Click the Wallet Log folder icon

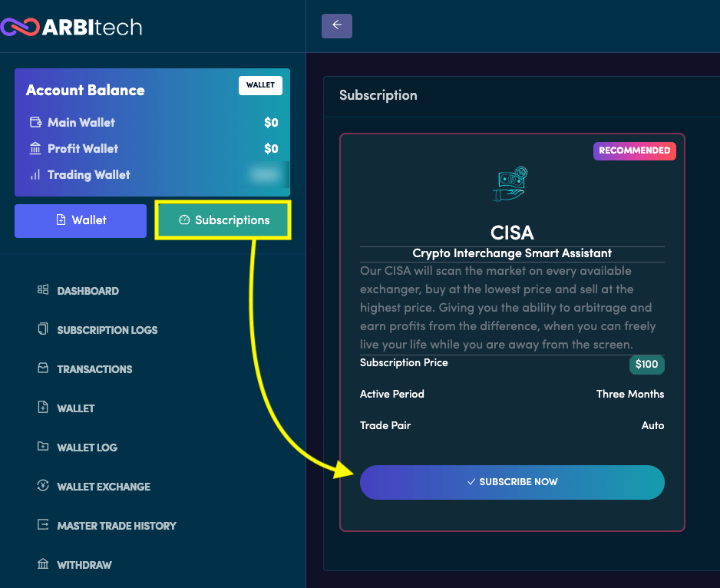coord(42,447)
